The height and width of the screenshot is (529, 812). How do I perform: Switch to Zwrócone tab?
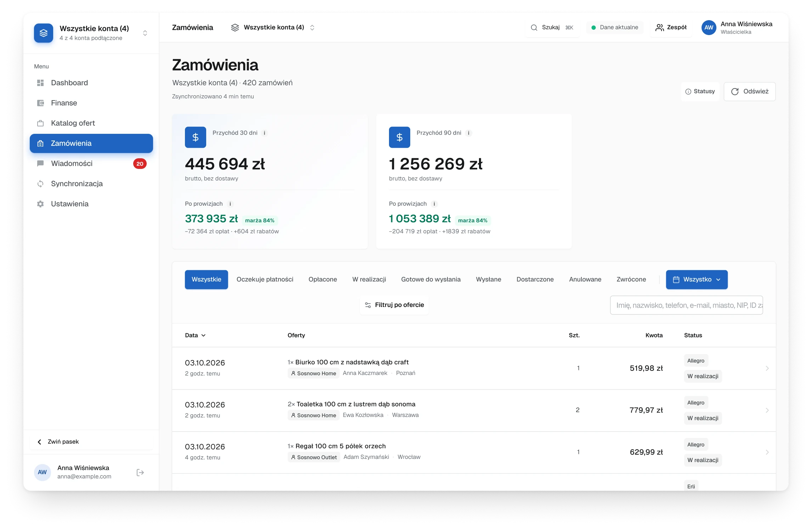tap(631, 280)
